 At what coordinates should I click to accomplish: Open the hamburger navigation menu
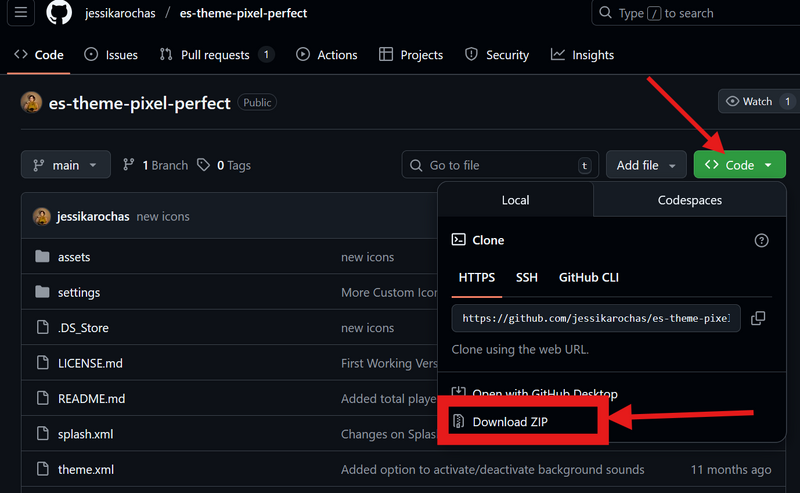tap(22, 13)
